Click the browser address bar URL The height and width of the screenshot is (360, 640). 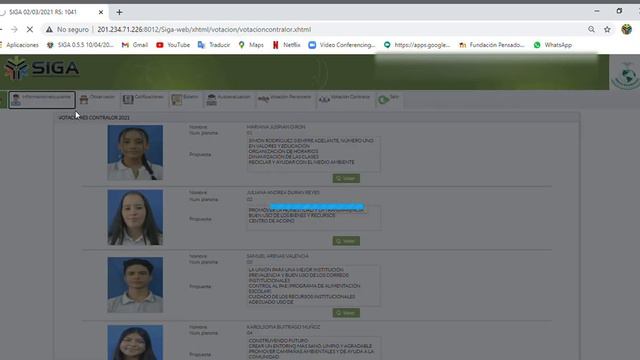(204, 29)
